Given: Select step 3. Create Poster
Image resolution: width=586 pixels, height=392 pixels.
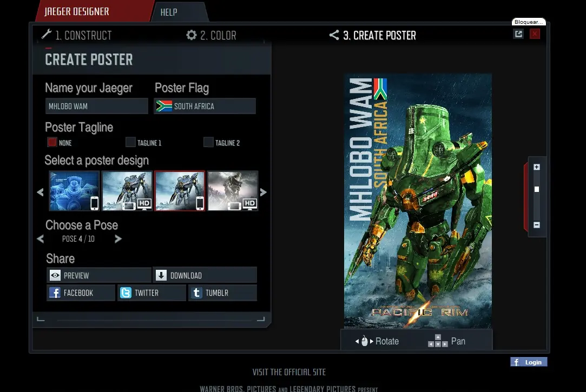Looking at the screenshot, I should point(373,36).
